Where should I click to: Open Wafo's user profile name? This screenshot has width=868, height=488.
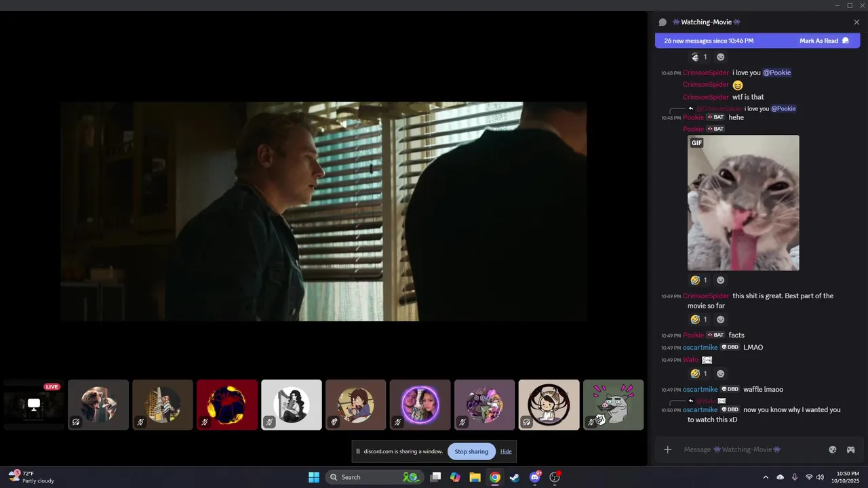690,360
